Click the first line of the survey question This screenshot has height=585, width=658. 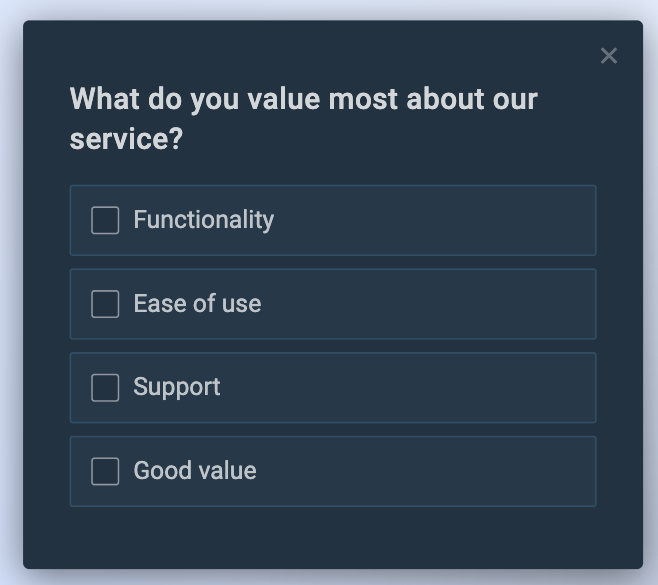[x=303, y=100]
